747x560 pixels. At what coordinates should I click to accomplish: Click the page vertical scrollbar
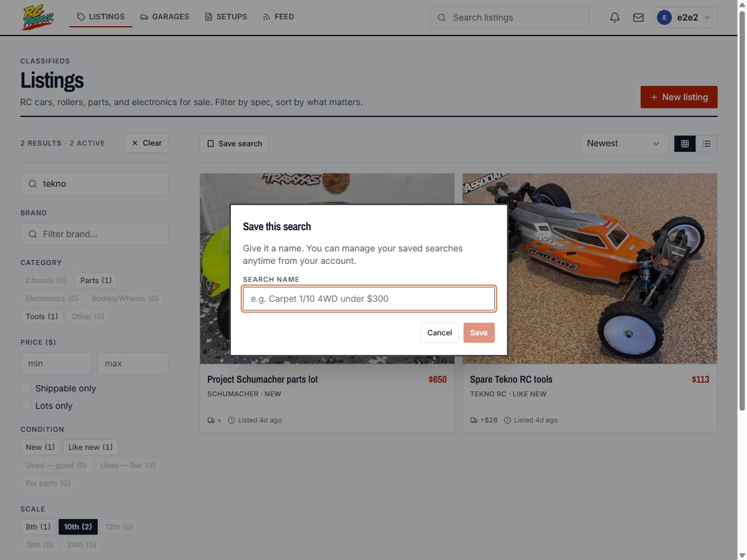pos(742,212)
